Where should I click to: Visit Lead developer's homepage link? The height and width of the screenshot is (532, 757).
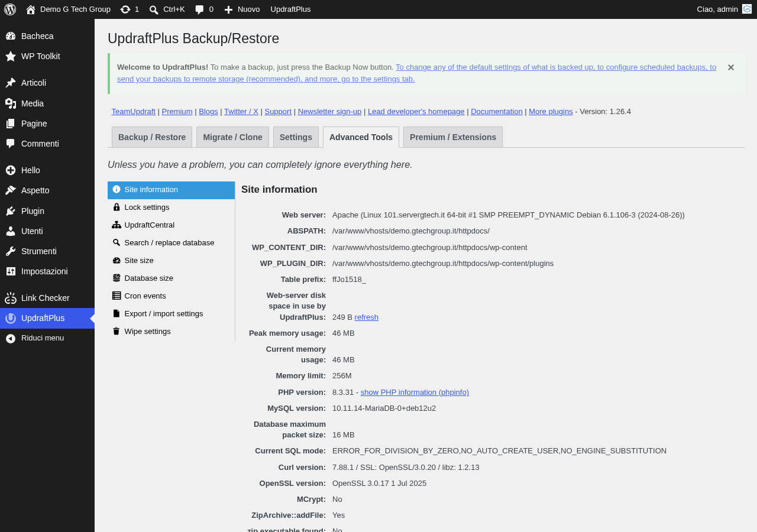coord(416,112)
